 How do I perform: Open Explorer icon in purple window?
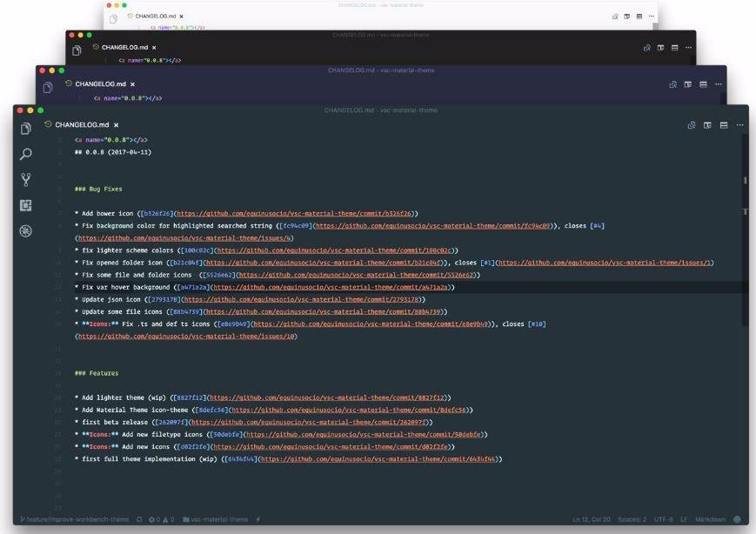point(47,88)
